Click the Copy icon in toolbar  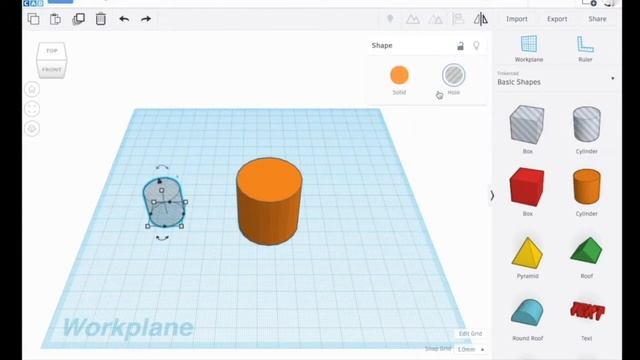pos(33,19)
